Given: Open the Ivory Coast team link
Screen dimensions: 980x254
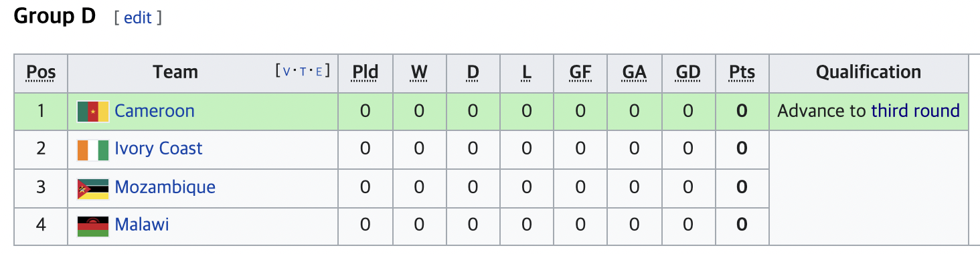Looking at the screenshot, I should point(159,148).
